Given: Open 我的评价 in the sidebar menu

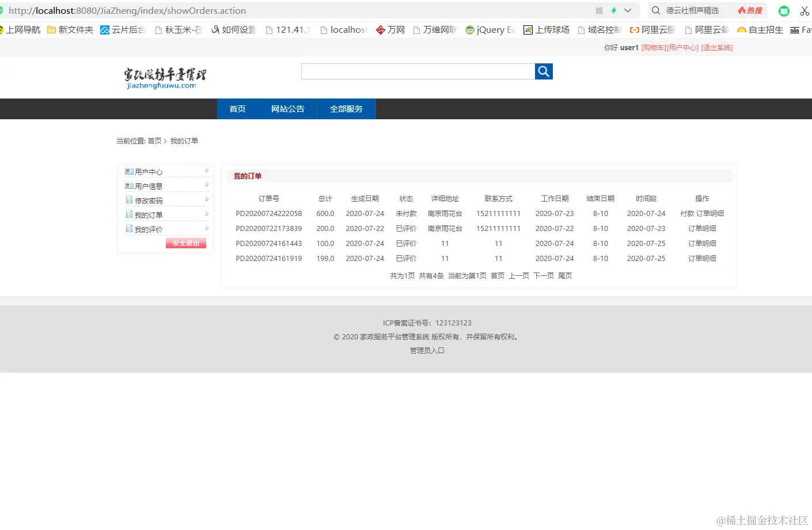Looking at the screenshot, I should pyautogui.click(x=149, y=229).
